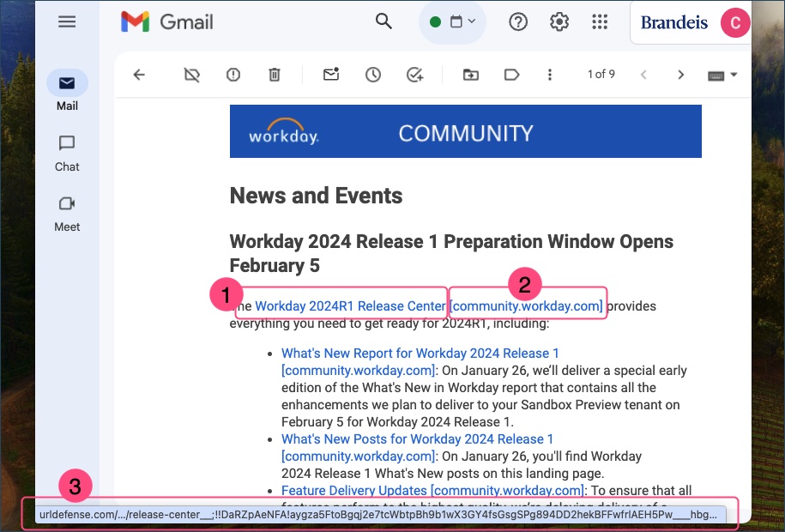Screen dimensions: 785x532
Task: Snooze this email
Action: 373,75
